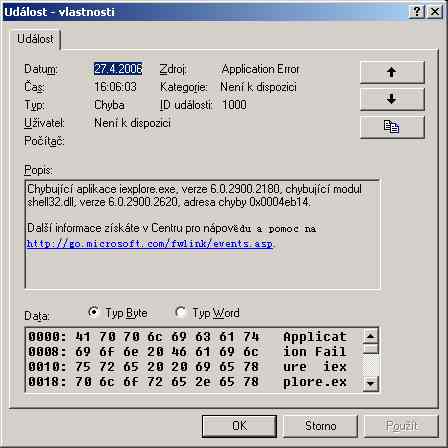This screenshot has height=448, width=448.
Task: Click the disabled Použít button
Action: (x=401, y=426)
